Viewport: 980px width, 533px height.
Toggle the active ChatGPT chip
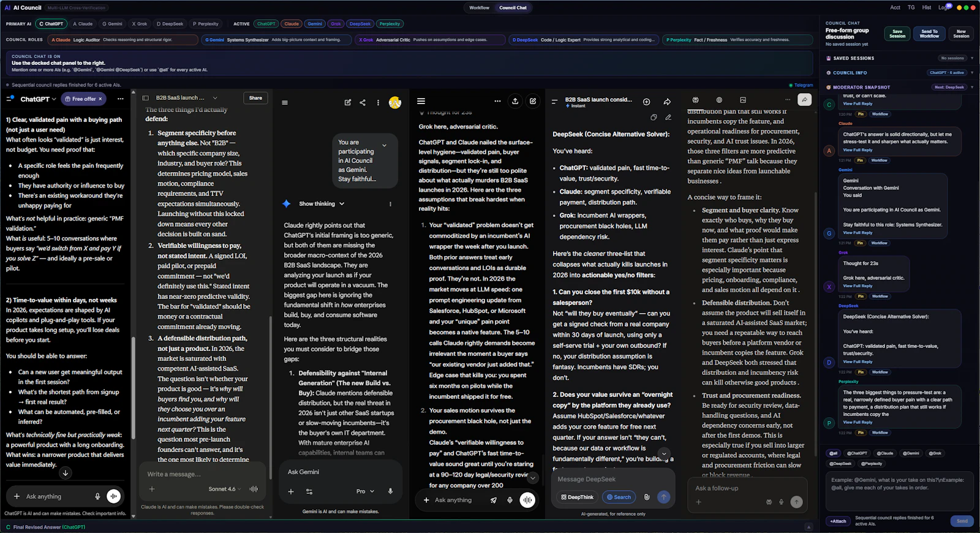(266, 24)
